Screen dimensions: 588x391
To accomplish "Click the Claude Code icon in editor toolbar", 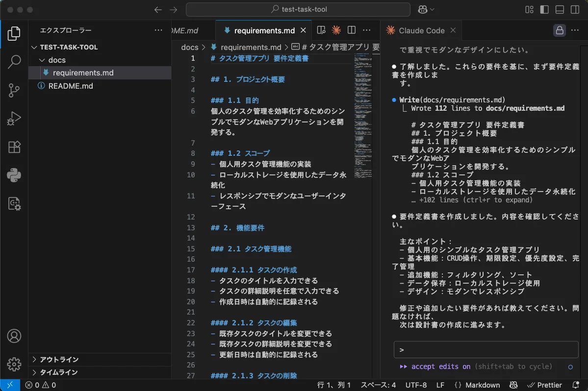I will click(336, 30).
